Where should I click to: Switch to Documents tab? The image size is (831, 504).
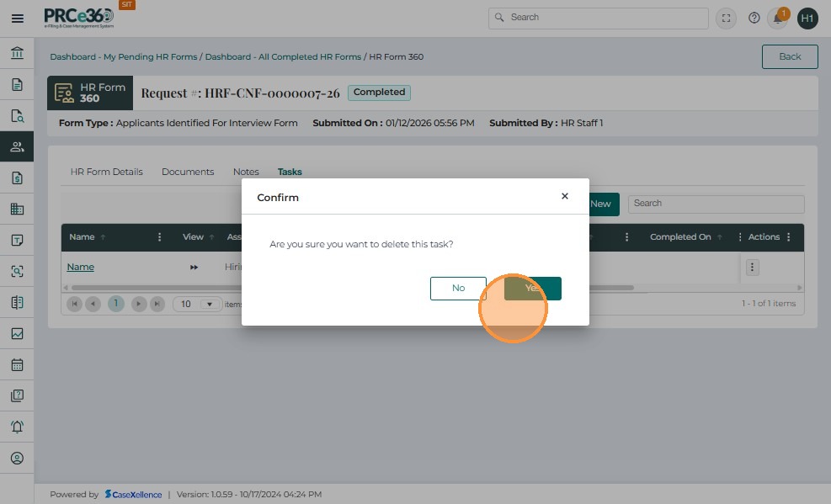[x=188, y=172]
